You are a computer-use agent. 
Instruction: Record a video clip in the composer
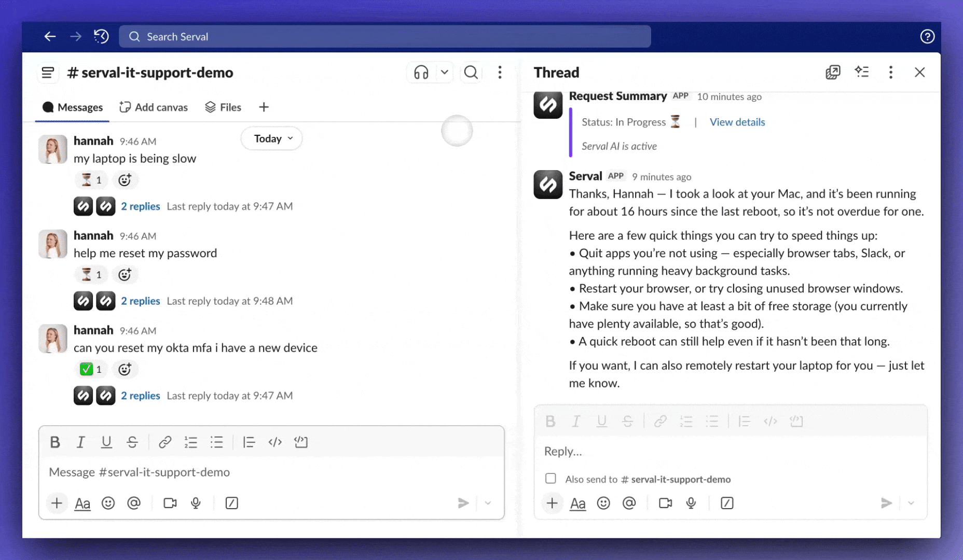169,503
